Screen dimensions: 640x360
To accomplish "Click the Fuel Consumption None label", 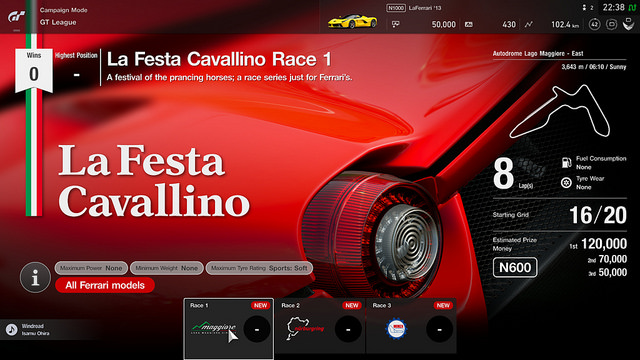I will point(601,163).
